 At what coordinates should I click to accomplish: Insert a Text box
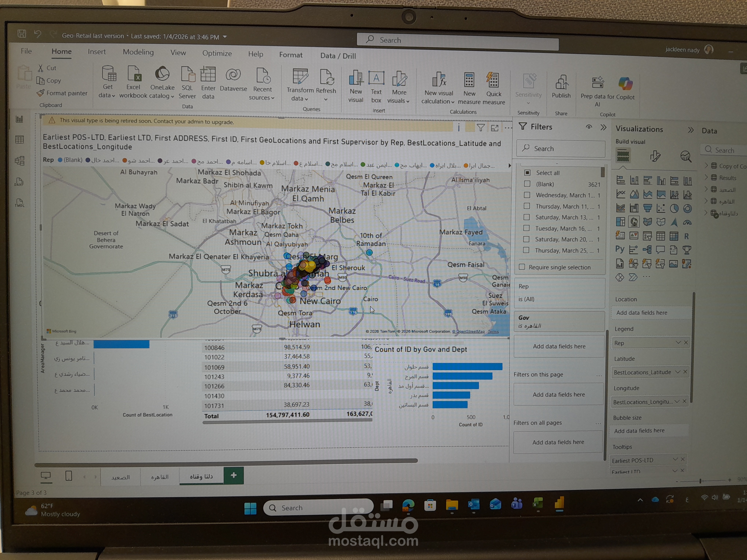click(x=376, y=78)
